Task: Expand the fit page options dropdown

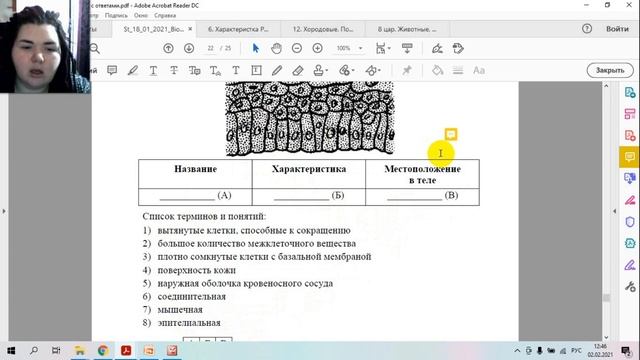Action: point(383,49)
